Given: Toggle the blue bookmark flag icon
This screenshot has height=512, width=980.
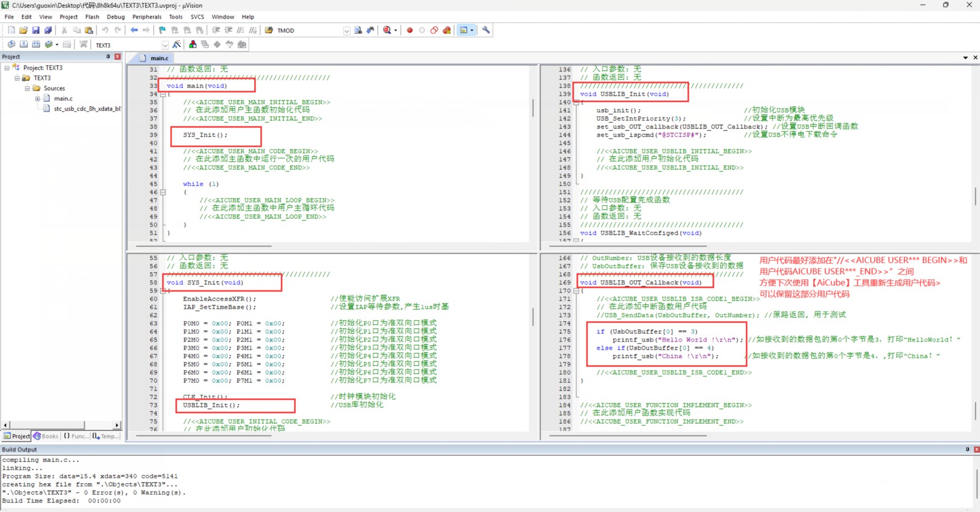Looking at the screenshot, I should (162, 30).
